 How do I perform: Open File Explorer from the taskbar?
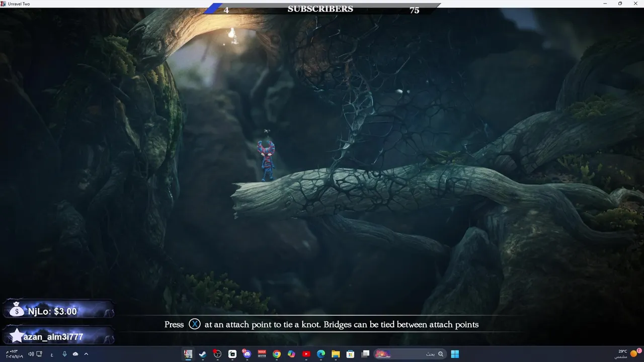336,354
